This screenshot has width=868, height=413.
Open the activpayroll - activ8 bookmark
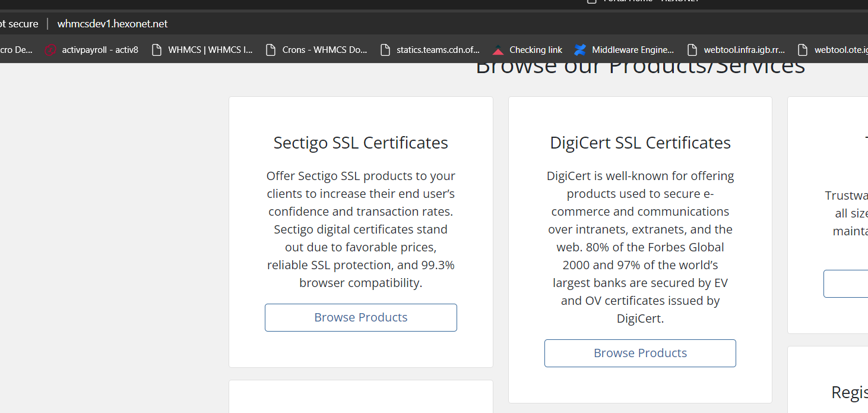coord(92,50)
